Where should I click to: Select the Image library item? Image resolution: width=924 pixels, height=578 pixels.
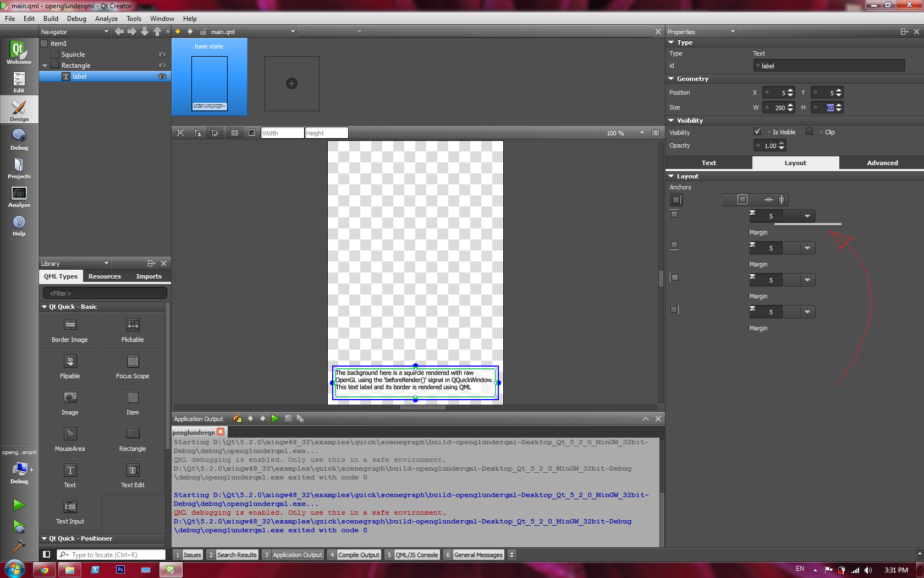tap(70, 403)
